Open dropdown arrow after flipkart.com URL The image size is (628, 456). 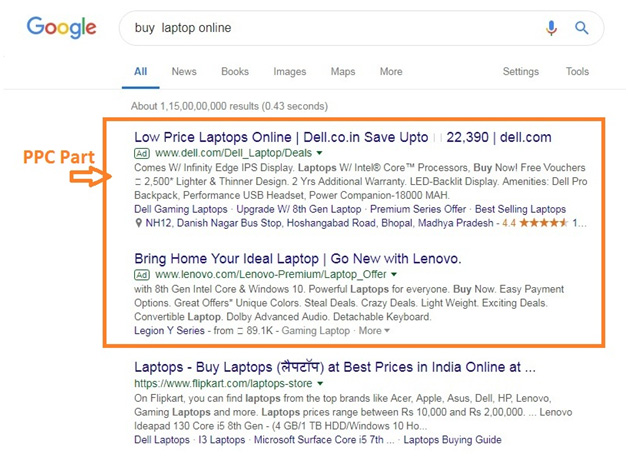click(x=320, y=384)
